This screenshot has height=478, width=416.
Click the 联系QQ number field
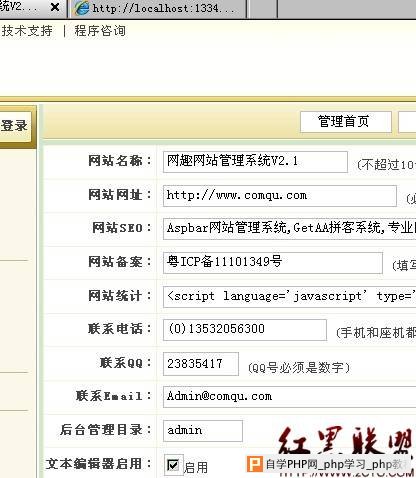(201, 364)
